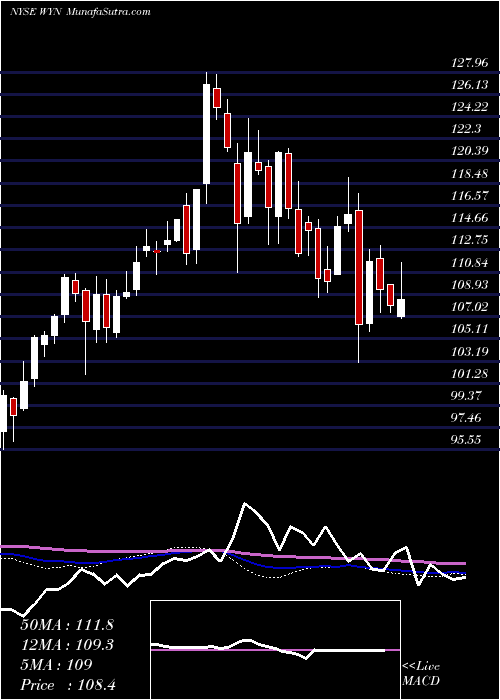Click the 97.46 price label
500x700 pixels.
[467, 418]
